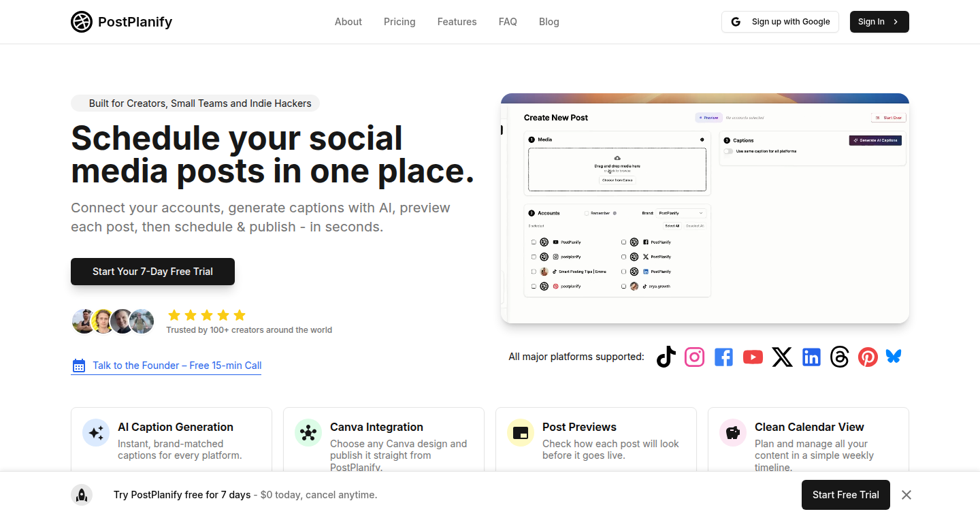The height and width of the screenshot is (518, 980).
Task: Check the Remember checkbox in demo Accounts
Action: pos(587,213)
